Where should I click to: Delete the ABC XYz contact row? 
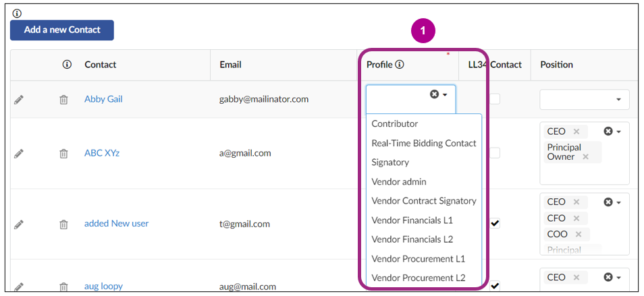tap(63, 154)
